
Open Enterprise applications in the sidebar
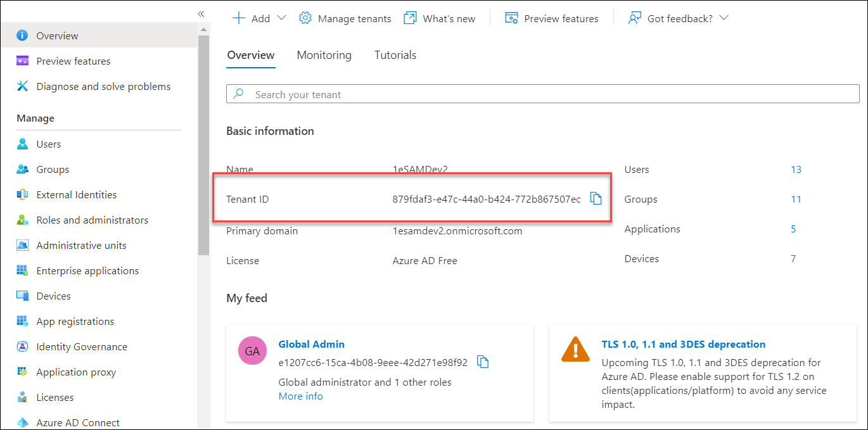tap(87, 271)
